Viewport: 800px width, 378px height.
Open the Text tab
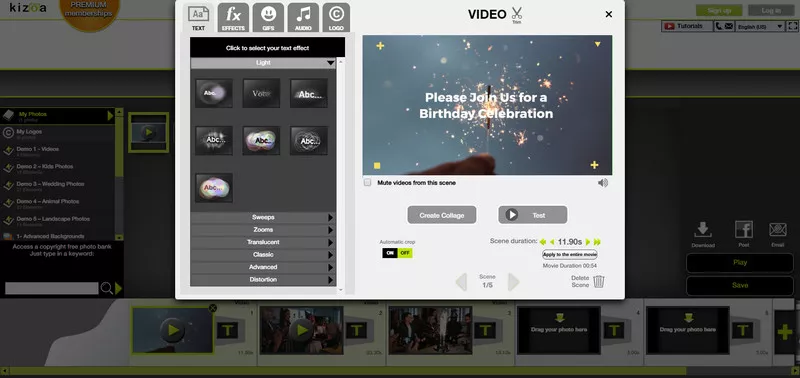(x=198, y=18)
